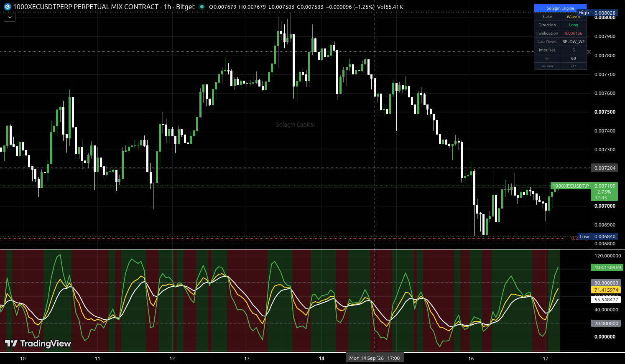Click the 0.007000 price axis label
The image size is (625, 364).
click(x=605, y=206)
